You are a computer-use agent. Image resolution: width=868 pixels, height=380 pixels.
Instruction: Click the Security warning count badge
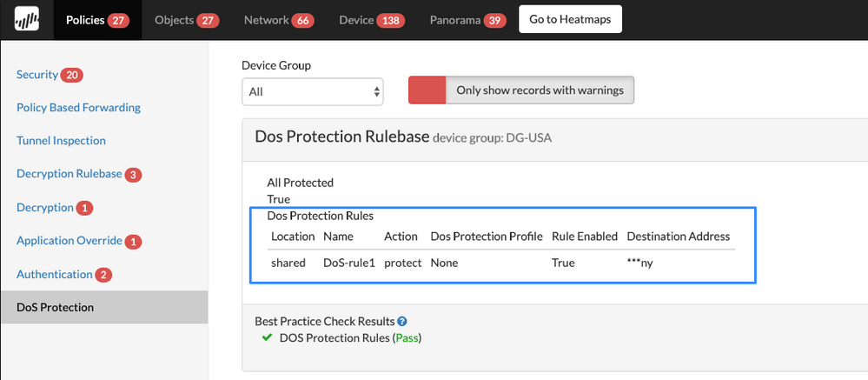(72, 76)
